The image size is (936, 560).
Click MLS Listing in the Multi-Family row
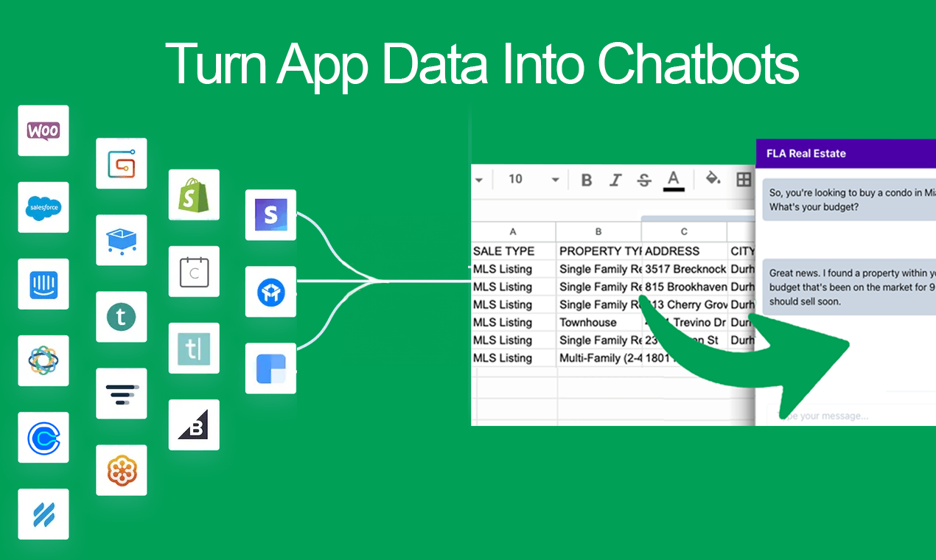pyautogui.click(x=514, y=357)
